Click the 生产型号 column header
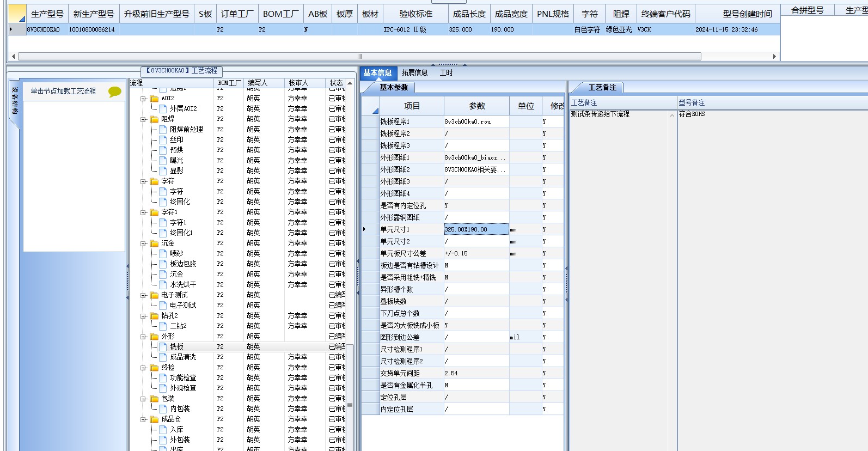 tap(47, 14)
